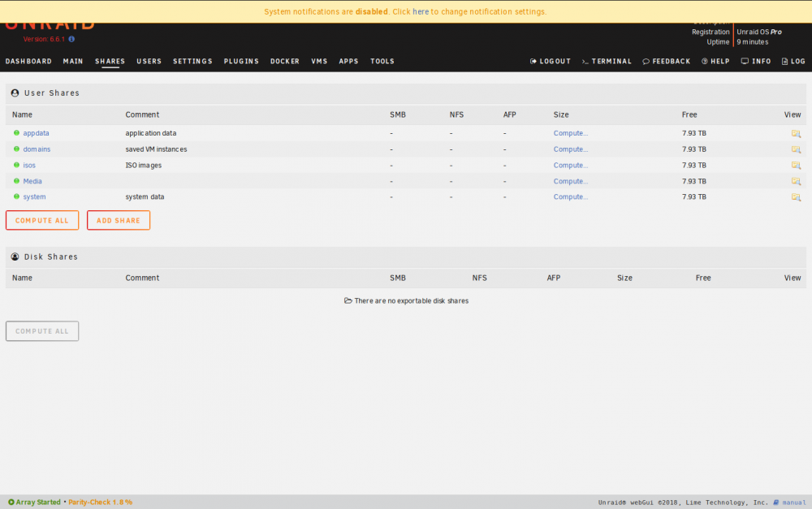
Task: Compute size for the domains share
Action: 571,149
